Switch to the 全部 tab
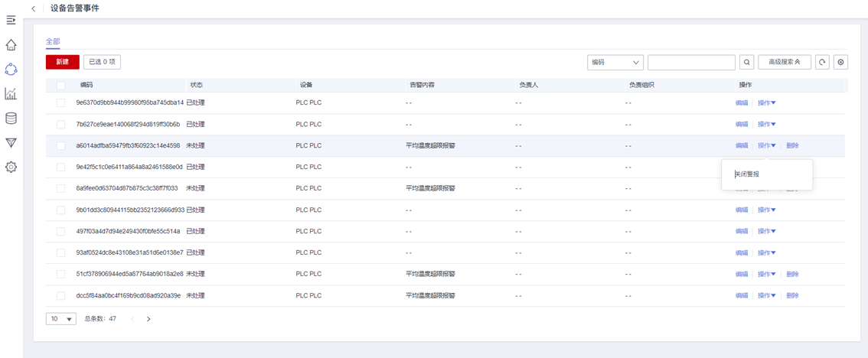The image size is (868, 358). 53,41
